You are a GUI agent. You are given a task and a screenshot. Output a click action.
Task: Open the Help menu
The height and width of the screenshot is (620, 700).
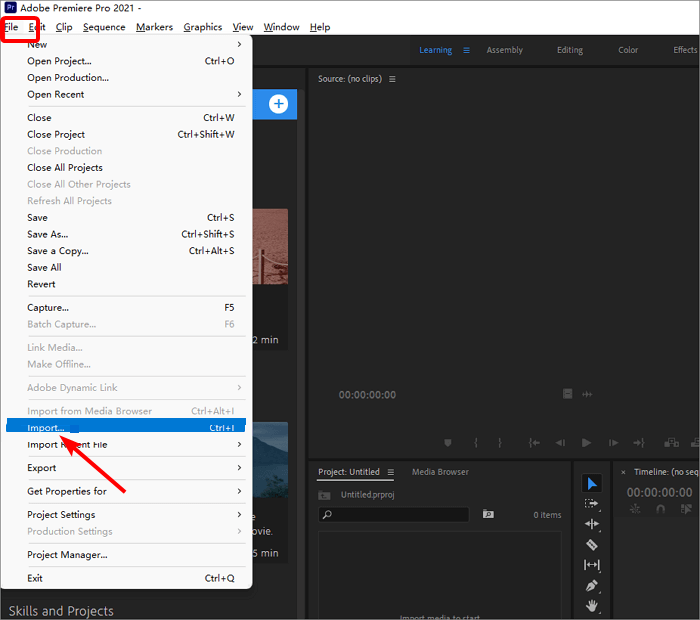point(320,27)
